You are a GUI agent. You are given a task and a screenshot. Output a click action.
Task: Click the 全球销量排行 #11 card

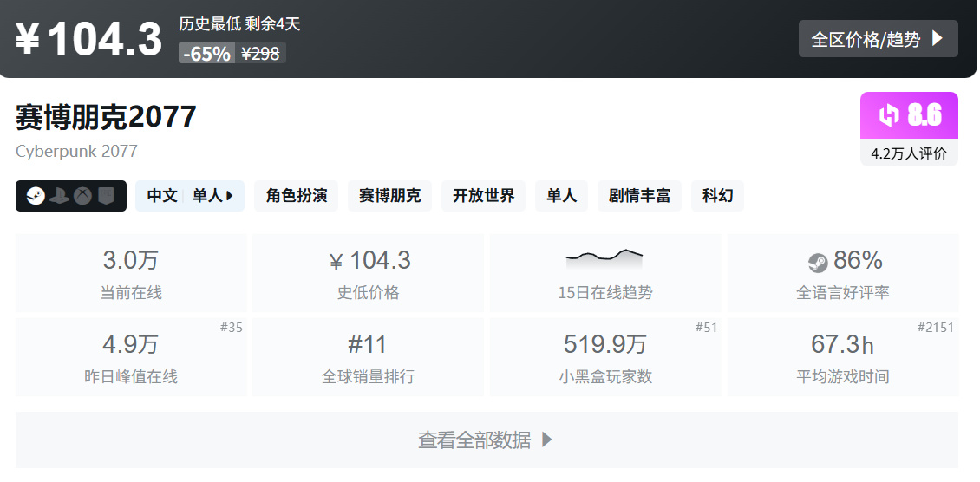point(368,357)
